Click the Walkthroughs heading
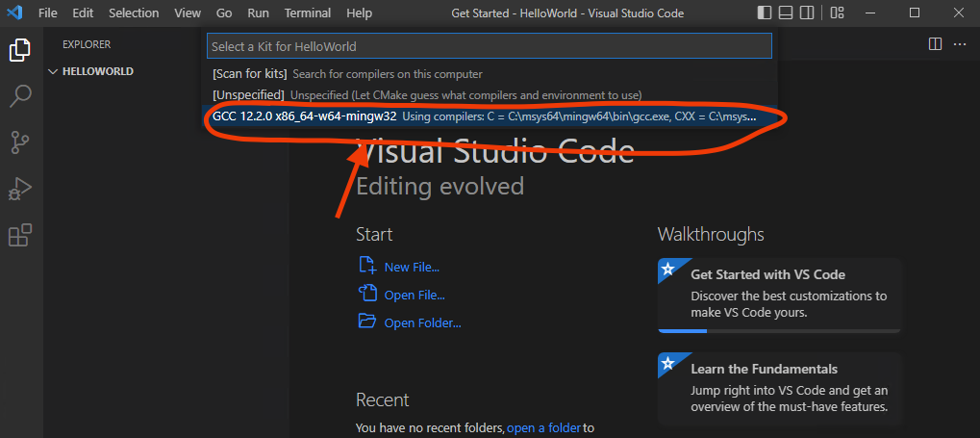The image size is (980, 438). pyautogui.click(x=711, y=235)
